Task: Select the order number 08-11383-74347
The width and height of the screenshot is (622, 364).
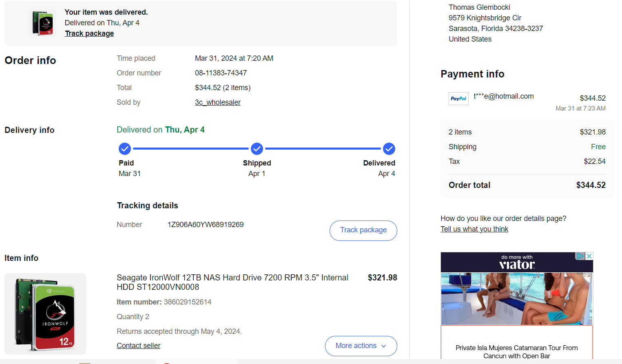Action: pos(221,73)
